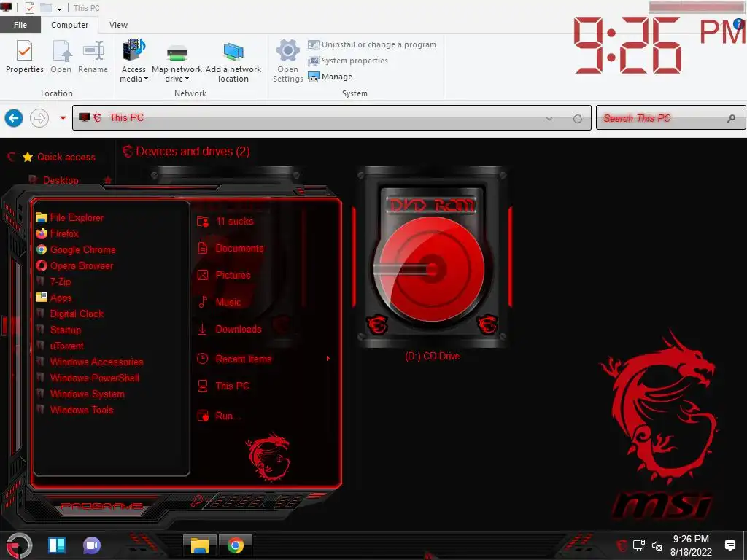Open System properties in ribbon
Viewport: 747px width, 560px height.
pos(348,61)
